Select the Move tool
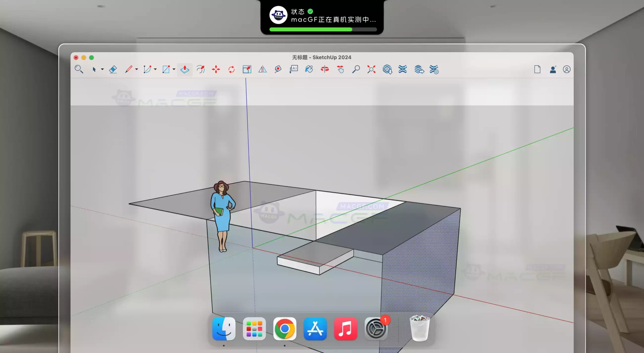 (x=216, y=69)
